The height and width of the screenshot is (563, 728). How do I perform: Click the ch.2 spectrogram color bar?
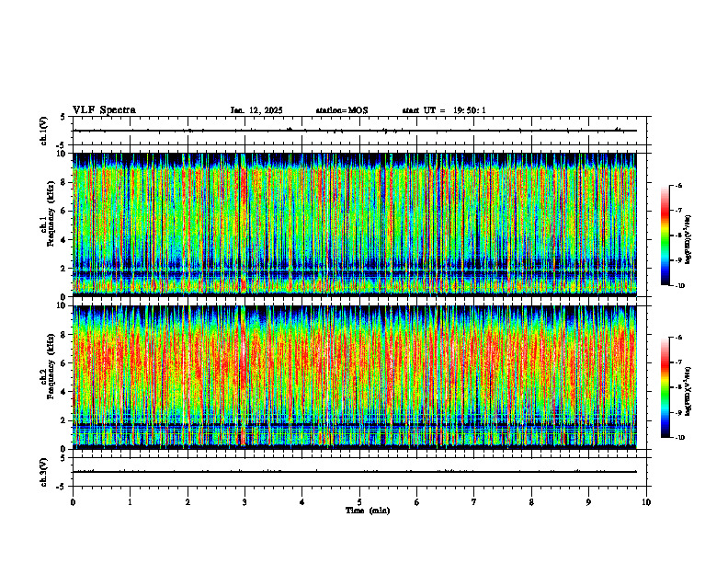(x=665, y=387)
